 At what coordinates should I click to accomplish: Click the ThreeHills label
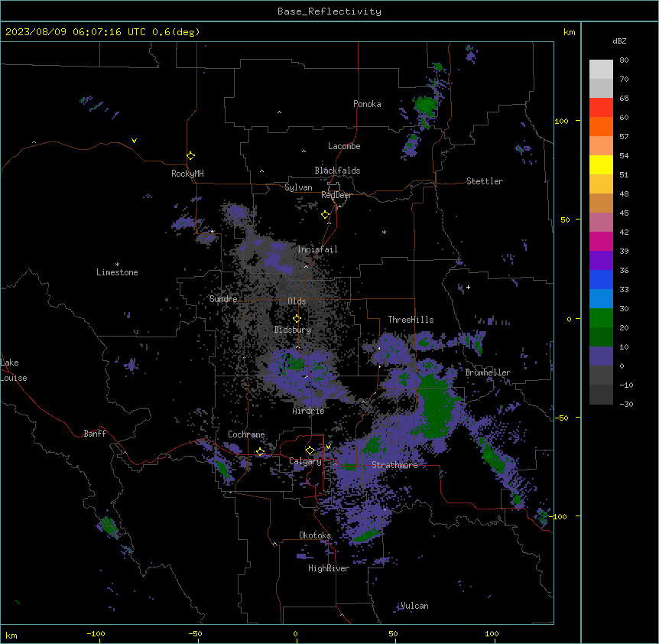411,320
